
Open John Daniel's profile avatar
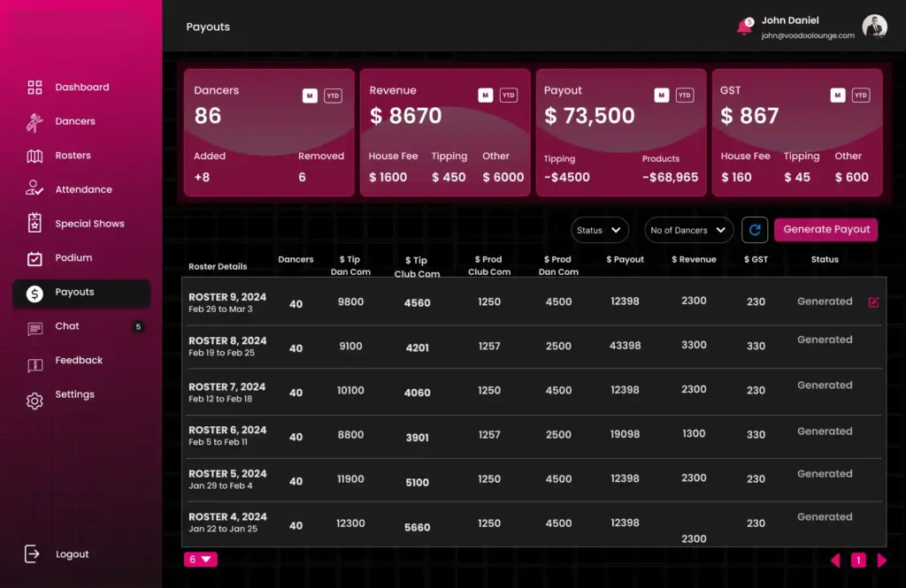tap(874, 27)
